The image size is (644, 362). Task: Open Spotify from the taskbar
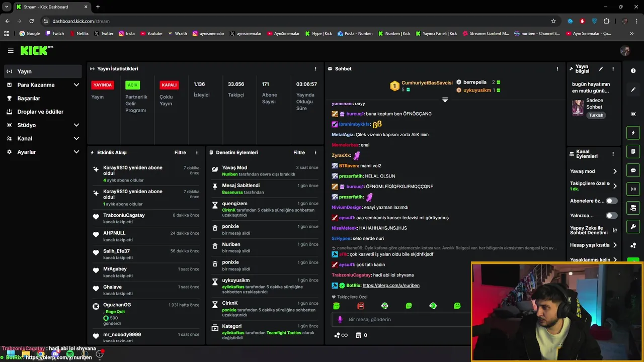69,354
